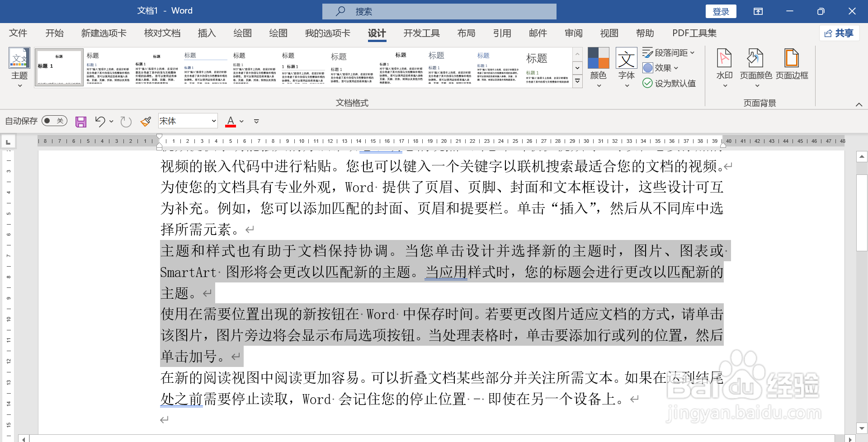Click the word SmartArt in the document
The height and width of the screenshot is (442, 868).
click(x=189, y=272)
